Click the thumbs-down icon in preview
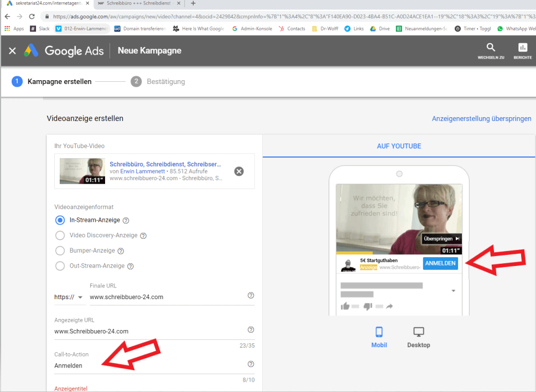This screenshot has width=536, height=392. click(x=368, y=306)
